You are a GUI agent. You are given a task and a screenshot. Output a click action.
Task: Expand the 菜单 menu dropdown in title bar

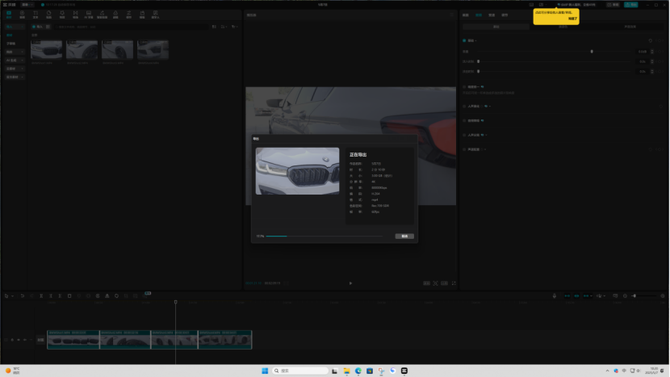[27, 5]
